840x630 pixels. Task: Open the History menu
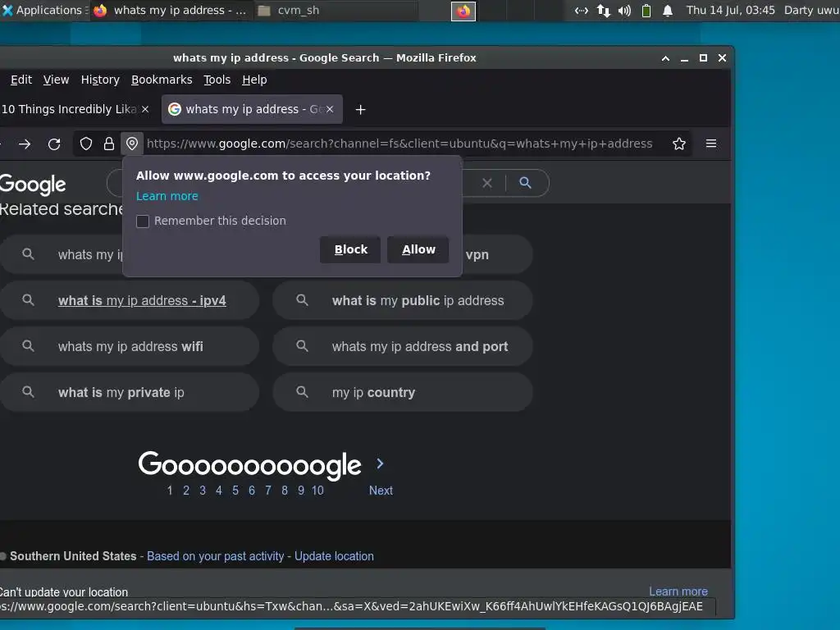click(100, 80)
